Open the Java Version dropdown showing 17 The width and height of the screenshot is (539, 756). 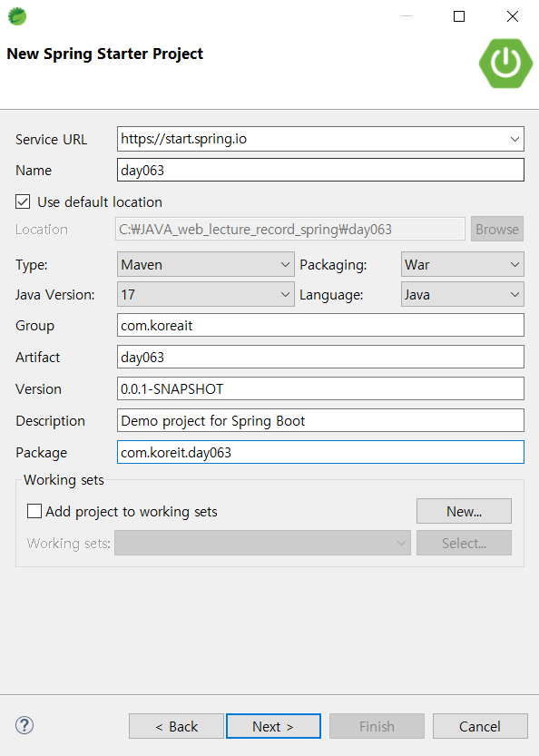coord(205,294)
